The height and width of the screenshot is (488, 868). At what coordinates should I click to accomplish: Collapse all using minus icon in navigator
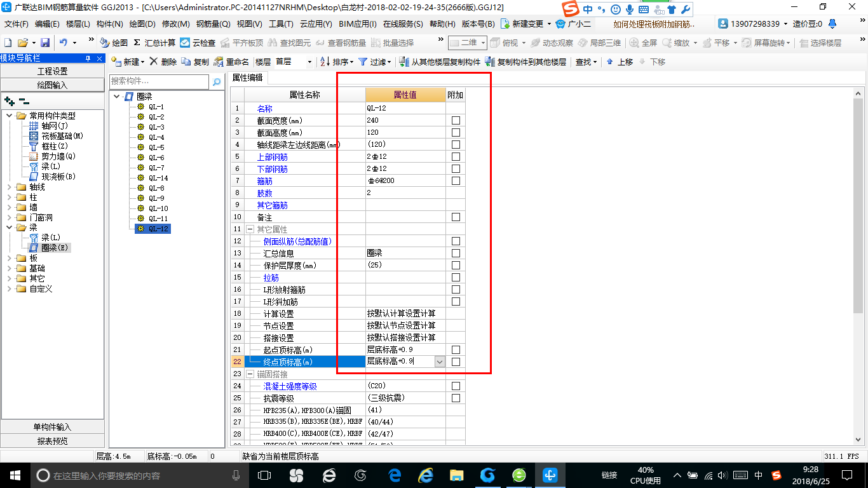click(24, 100)
